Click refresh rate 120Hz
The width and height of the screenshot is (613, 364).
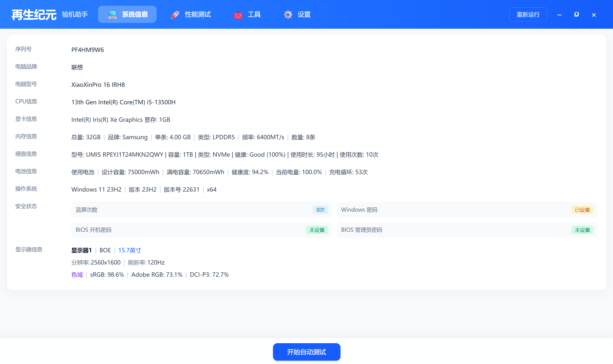pyautogui.click(x=156, y=262)
